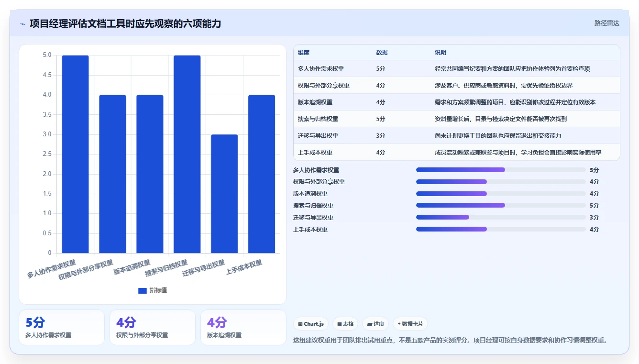Click the 版本追溯权重 progress bar
The height and width of the screenshot is (364, 639).
501,194
